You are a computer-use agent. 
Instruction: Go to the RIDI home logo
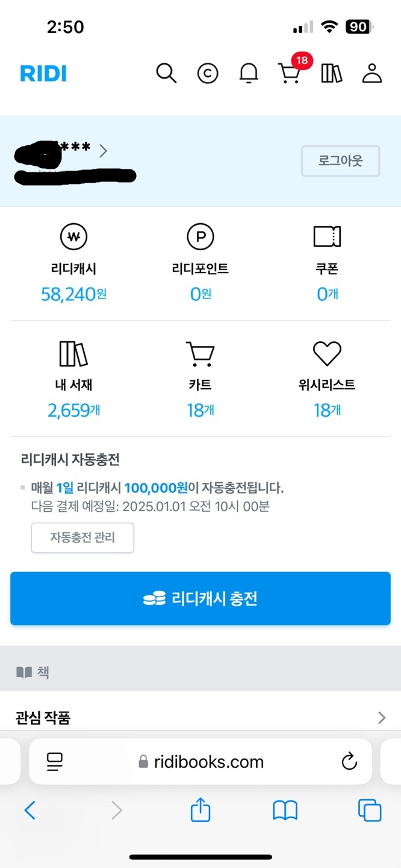click(43, 74)
